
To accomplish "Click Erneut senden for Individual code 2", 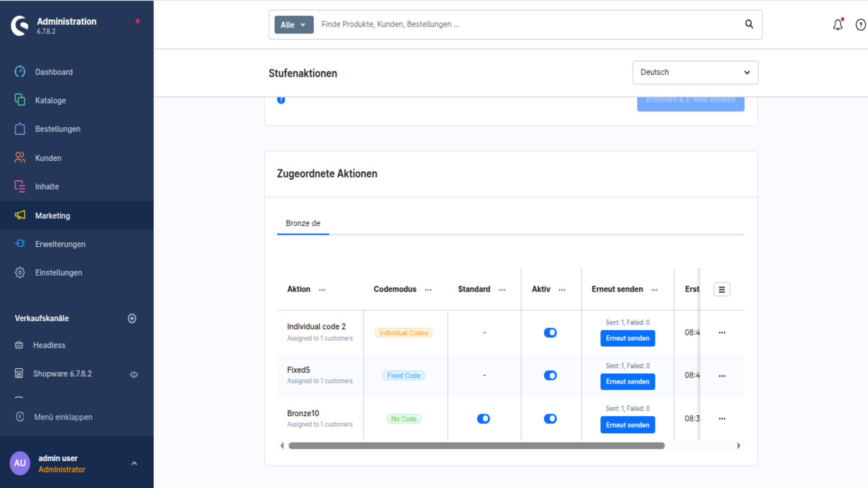I will click(627, 338).
